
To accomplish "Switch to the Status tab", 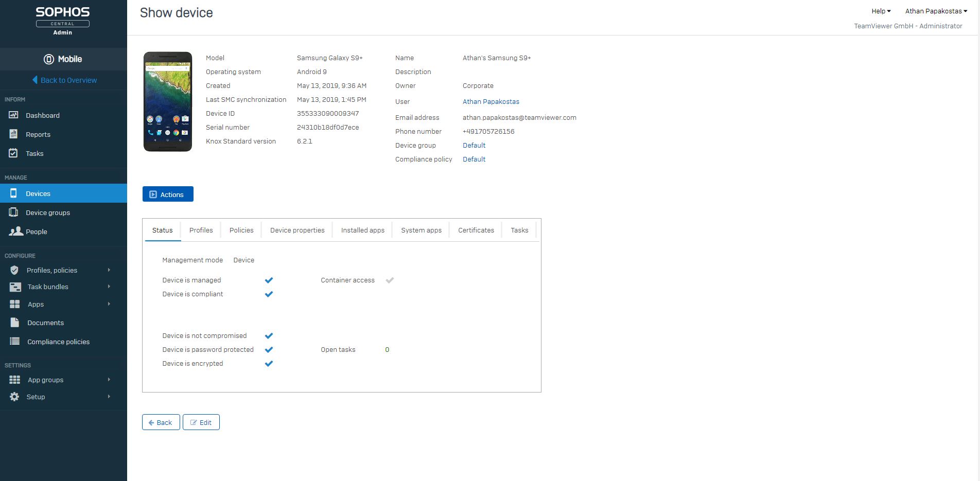I will pos(163,230).
